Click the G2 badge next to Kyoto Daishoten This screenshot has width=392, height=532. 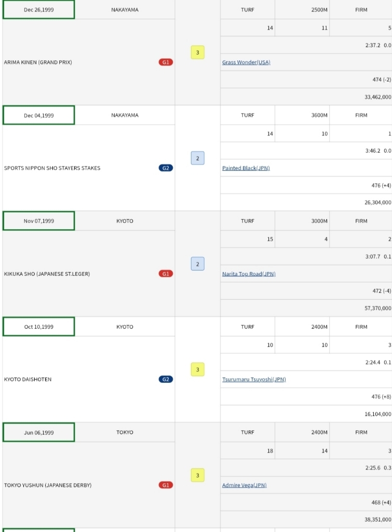pyautogui.click(x=166, y=379)
